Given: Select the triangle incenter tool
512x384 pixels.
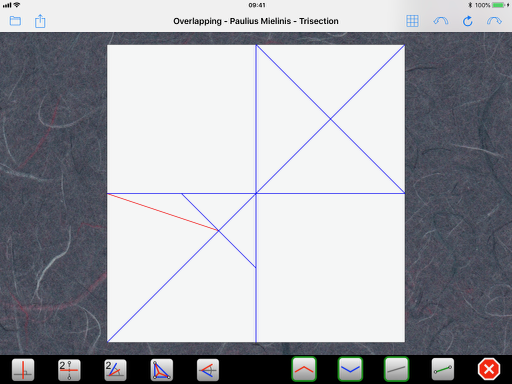Looking at the screenshot, I should (162, 370).
